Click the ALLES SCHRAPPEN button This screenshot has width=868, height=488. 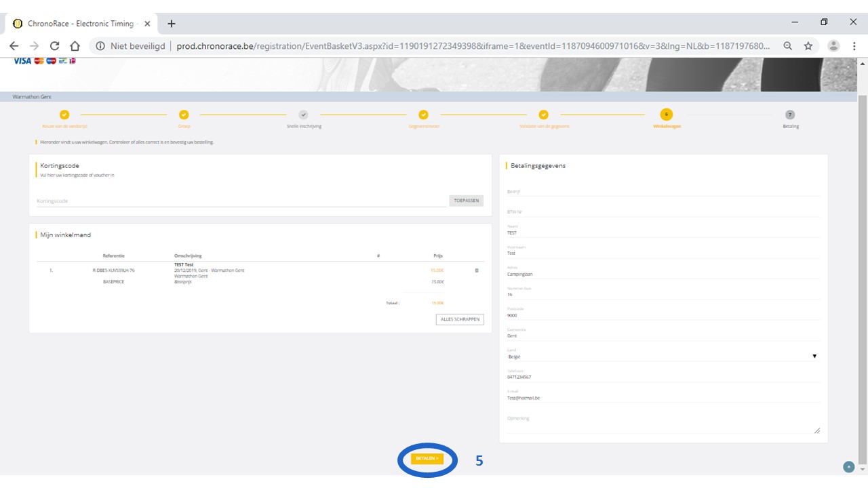click(460, 319)
